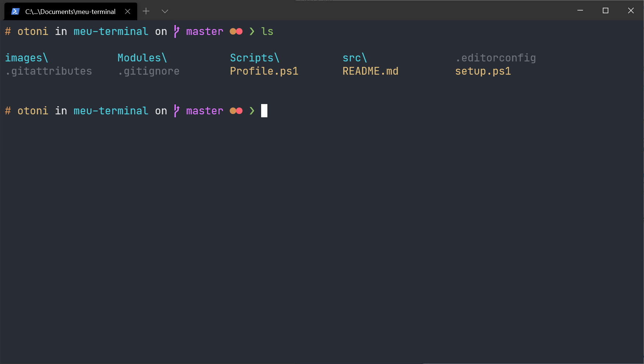Click the setup.ps1 file name
644x364 pixels.
[x=483, y=71]
